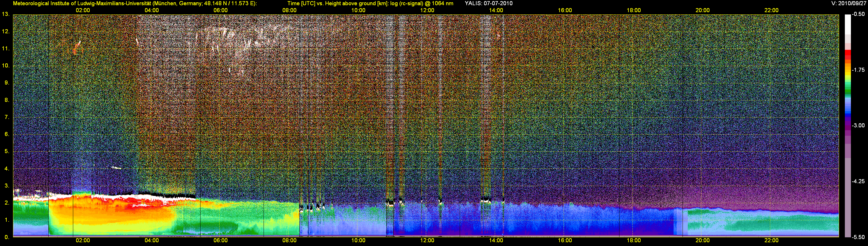Select the -4.25 value on the color scale

858,181
